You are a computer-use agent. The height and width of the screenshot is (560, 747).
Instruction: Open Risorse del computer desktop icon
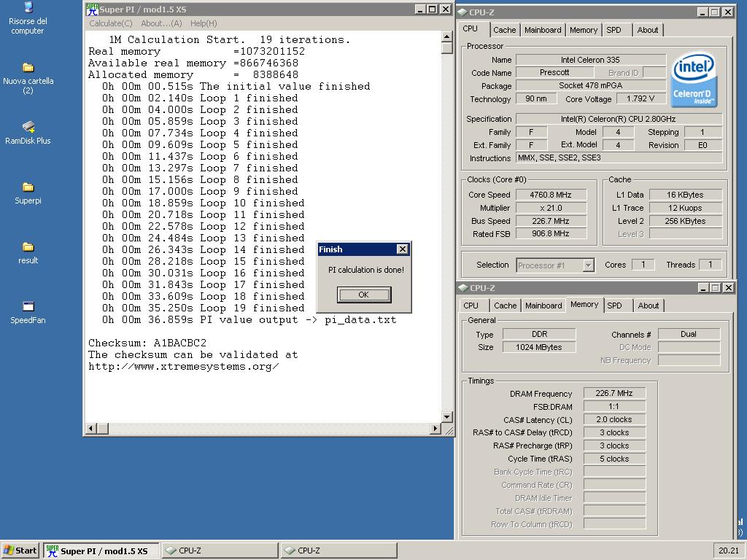28,18
